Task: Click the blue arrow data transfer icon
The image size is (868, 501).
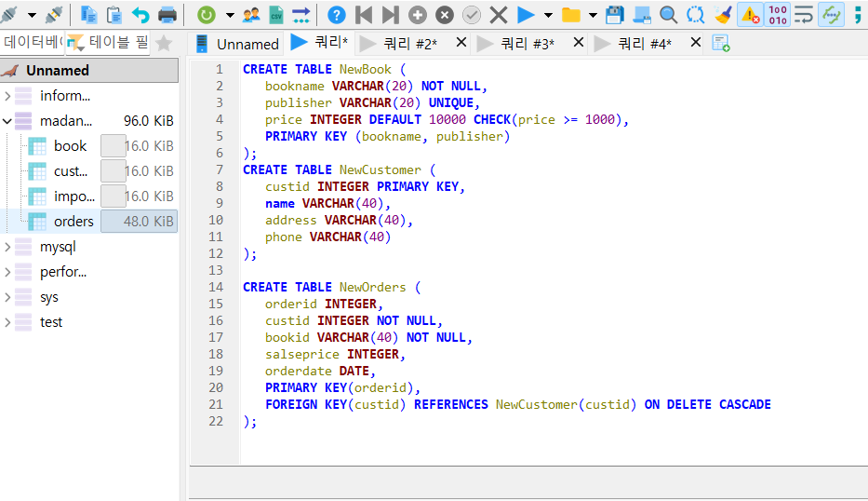Action: pos(301,15)
